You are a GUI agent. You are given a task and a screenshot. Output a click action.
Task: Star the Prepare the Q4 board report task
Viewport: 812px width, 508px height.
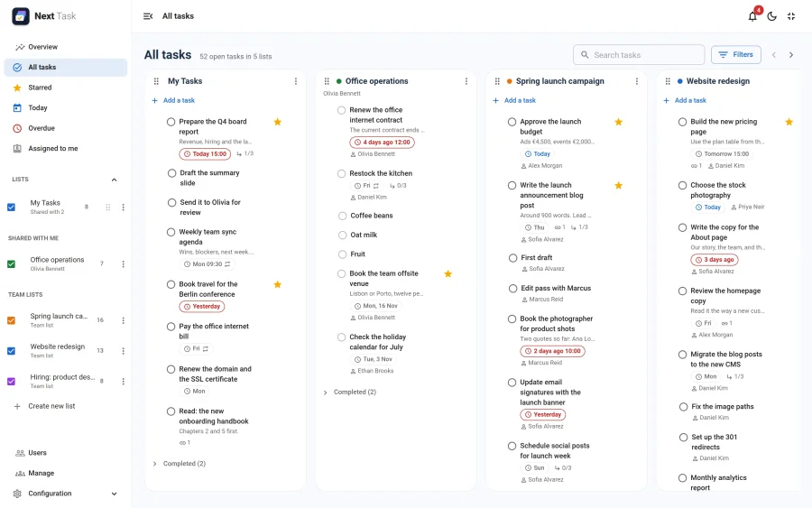pos(278,122)
